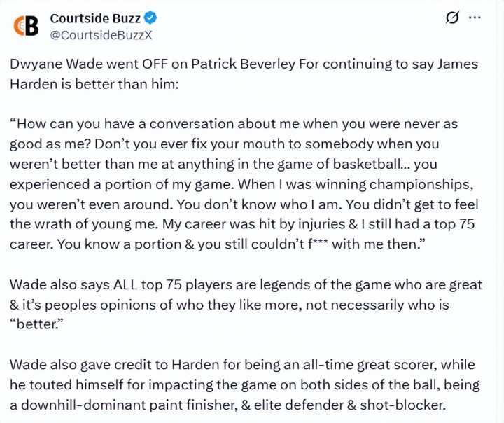Click the Courtside Buzz display name
The height and width of the screenshot is (423, 504).
tap(95, 18)
